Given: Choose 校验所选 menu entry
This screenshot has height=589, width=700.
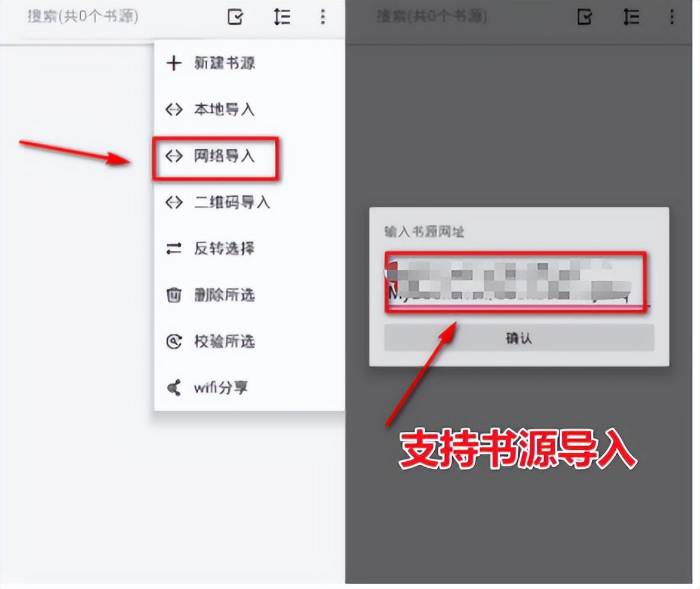Looking at the screenshot, I should (249, 342).
